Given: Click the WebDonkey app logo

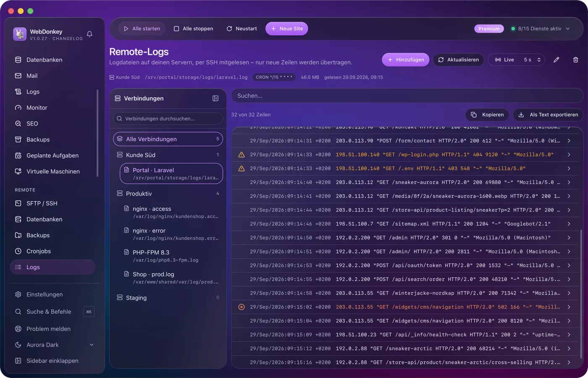Looking at the screenshot, I should click(20, 34).
